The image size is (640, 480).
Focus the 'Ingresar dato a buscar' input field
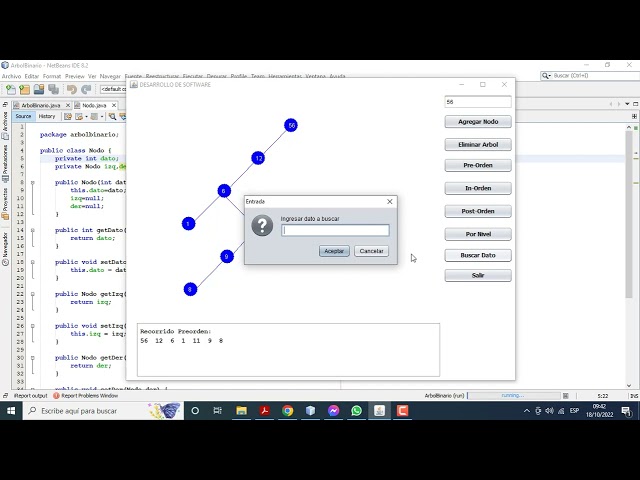click(335, 231)
